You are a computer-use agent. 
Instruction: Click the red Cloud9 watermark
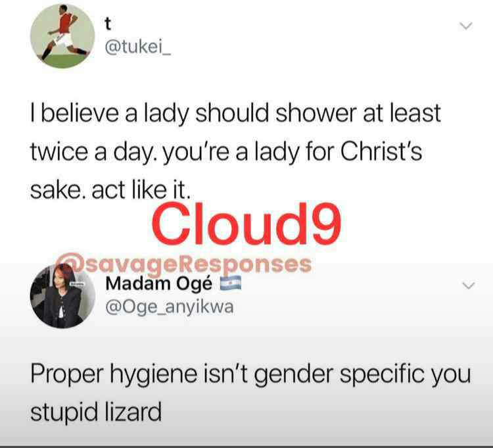coord(246,224)
